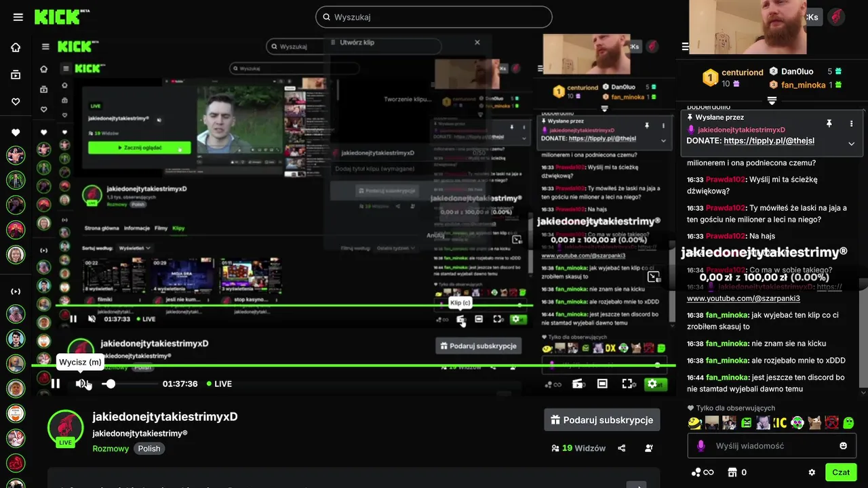Click centuriond in gift leaderboard
This screenshot has height=488, width=868.
click(x=742, y=73)
